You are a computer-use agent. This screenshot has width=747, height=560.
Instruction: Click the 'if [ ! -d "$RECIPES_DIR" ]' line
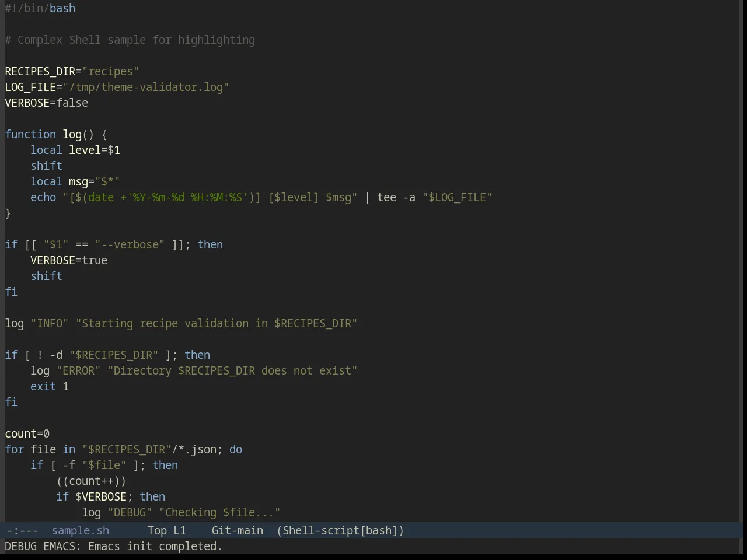(107, 355)
